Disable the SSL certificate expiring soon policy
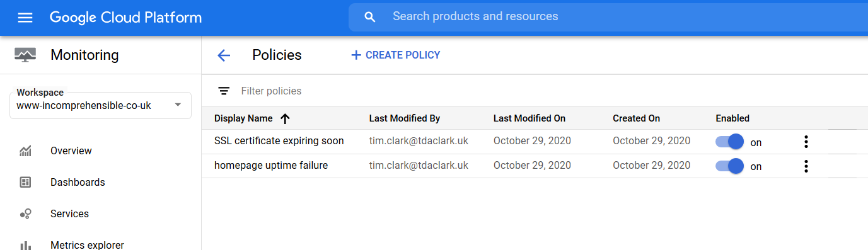Viewport: 868px width, 250px height. click(729, 142)
